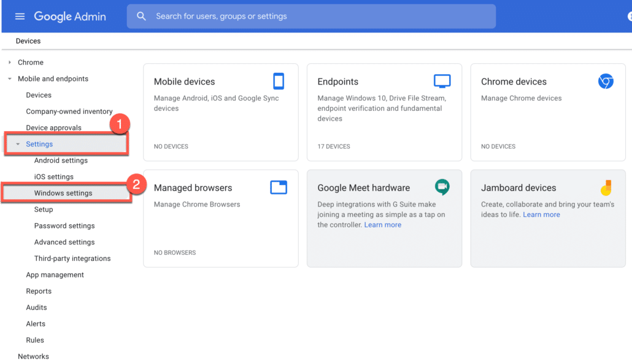Click the Jamboard devices title
Viewport: 632px width, 364px height.
point(518,188)
